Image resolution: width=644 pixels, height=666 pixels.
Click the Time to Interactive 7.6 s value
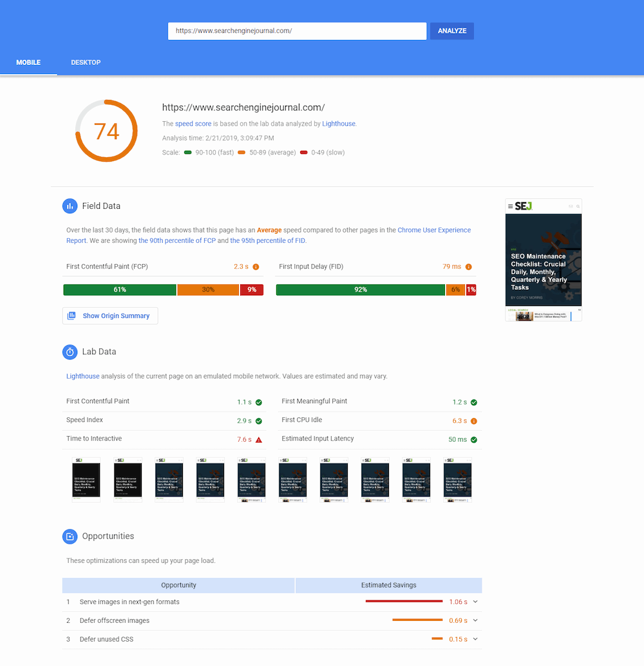244,440
